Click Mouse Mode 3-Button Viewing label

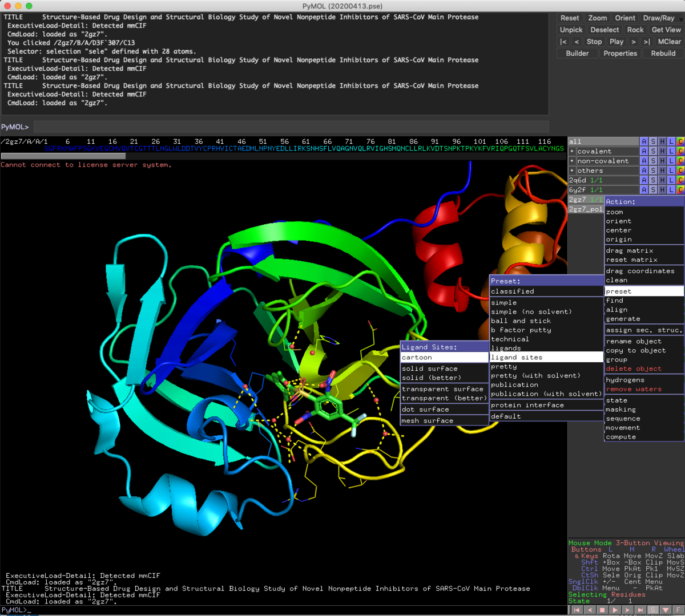point(626,543)
